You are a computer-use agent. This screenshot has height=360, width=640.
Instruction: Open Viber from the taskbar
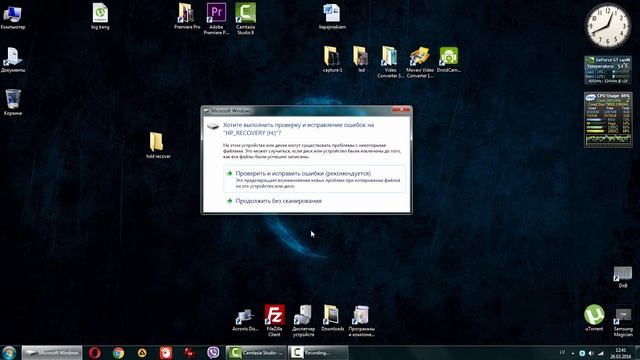pos(213,353)
